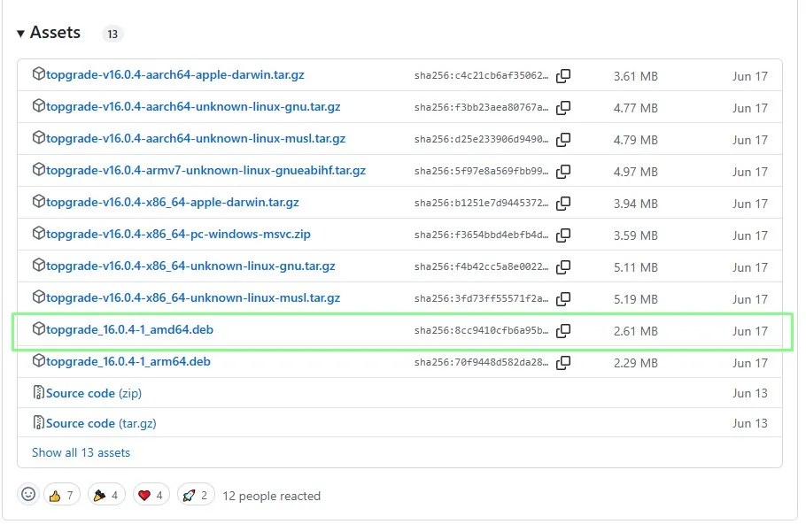This screenshot has height=532, width=806.
Task: Click Show all 13 assets link
Action: (81, 453)
